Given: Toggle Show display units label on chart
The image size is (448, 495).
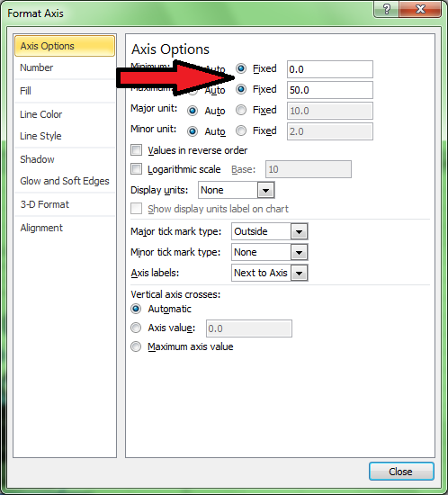Looking at the screenshot, I should pos(137,209).
